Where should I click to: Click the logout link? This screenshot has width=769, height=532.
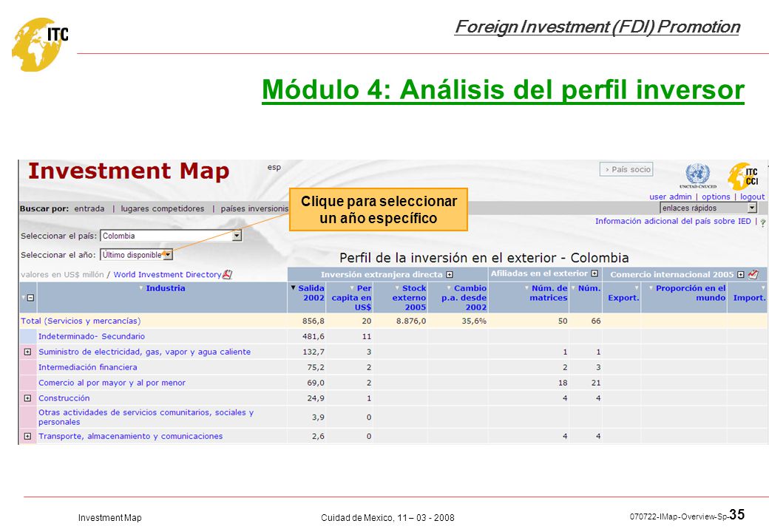pos(752,197)
